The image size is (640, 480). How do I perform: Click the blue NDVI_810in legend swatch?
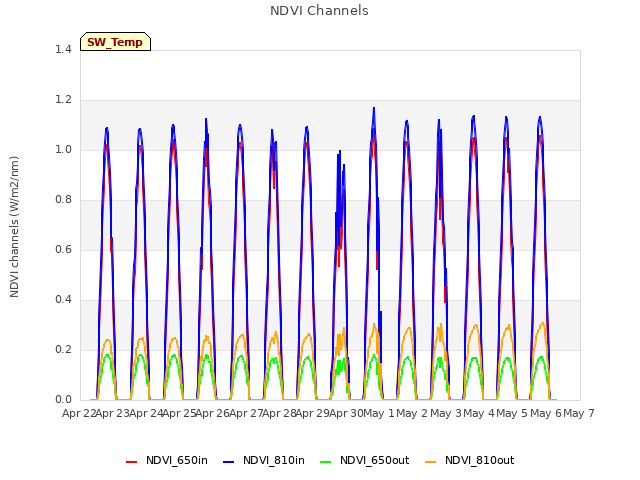(229, 462)
